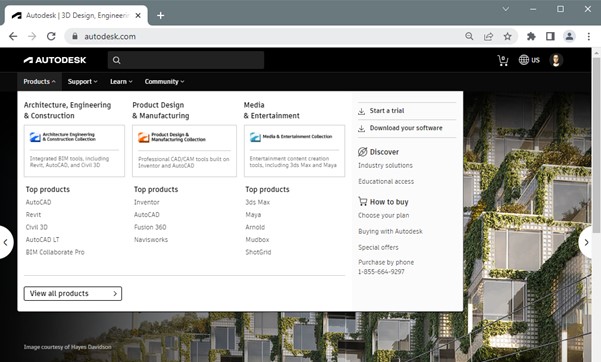Viewport: 601px width, 362px height.
Task: Click the Start a trial download icon
Action: coord(361,111)
